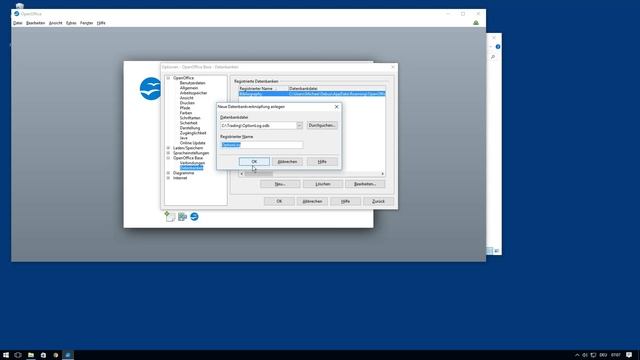Open the Fenster menu
The width and height of the screenshot is (640, 360).
pos(87,23)
